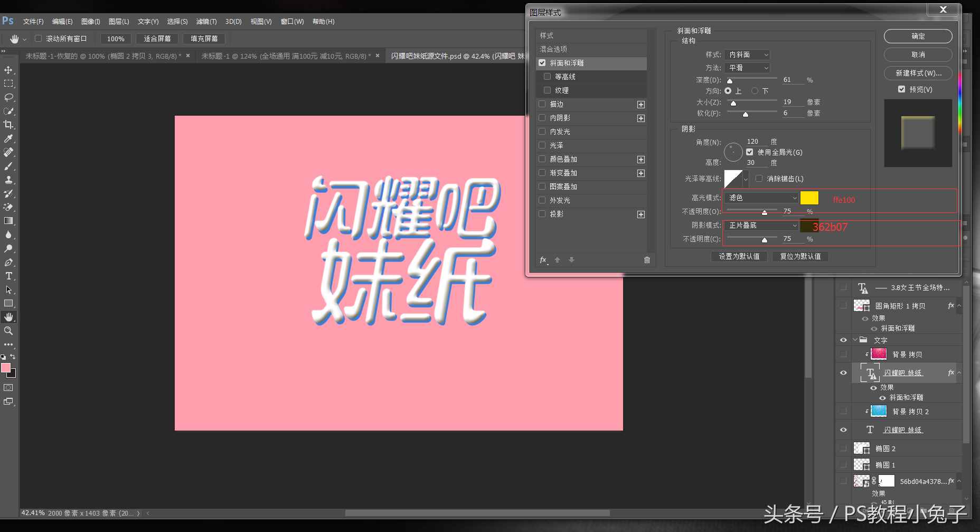Image resolution: width=980 pixels, height=532 pixels.
Task: Click the 复位为默认值 button
Action: (x=799, y=256)
